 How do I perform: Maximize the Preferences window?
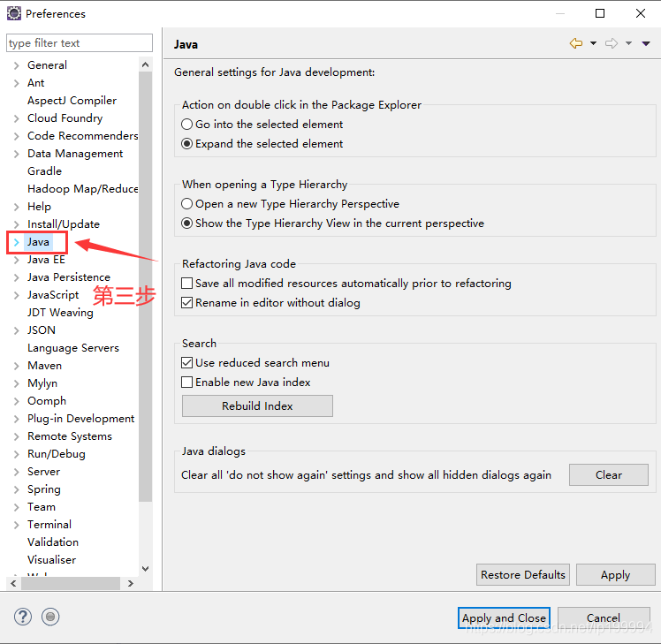pyautogui.click(x=600, y=13)
